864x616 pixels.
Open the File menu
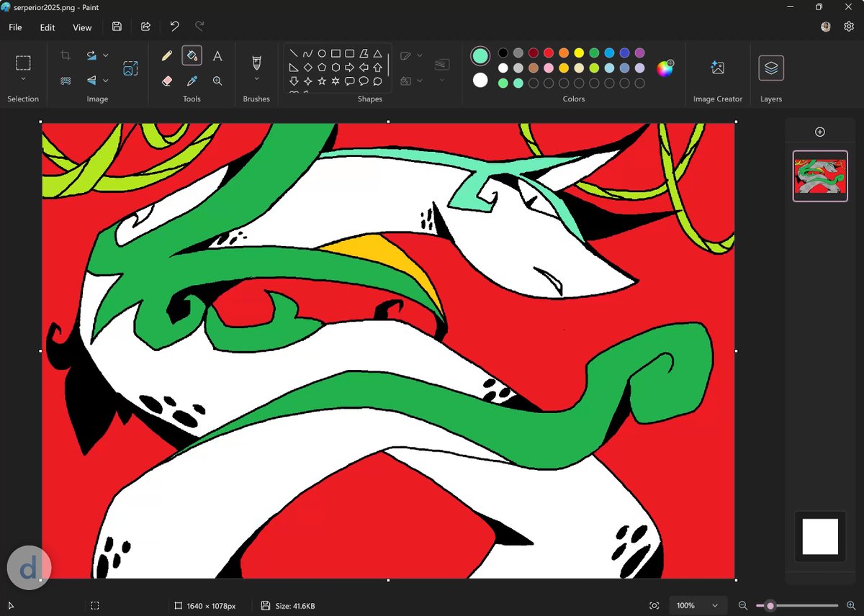[x=15, y=27]
